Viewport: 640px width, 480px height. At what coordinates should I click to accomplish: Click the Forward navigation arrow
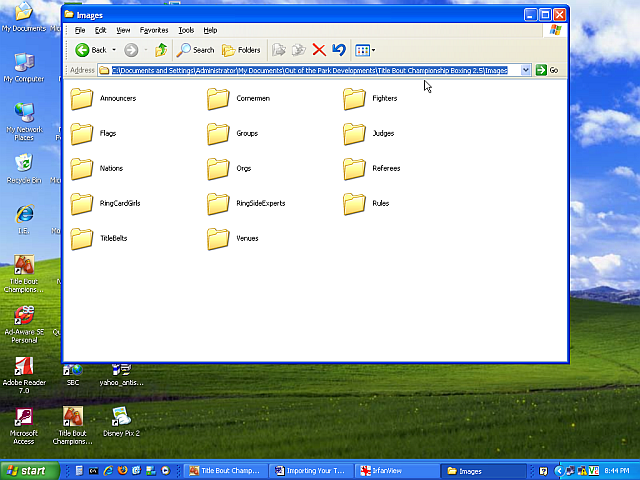[x=131, y=50]
